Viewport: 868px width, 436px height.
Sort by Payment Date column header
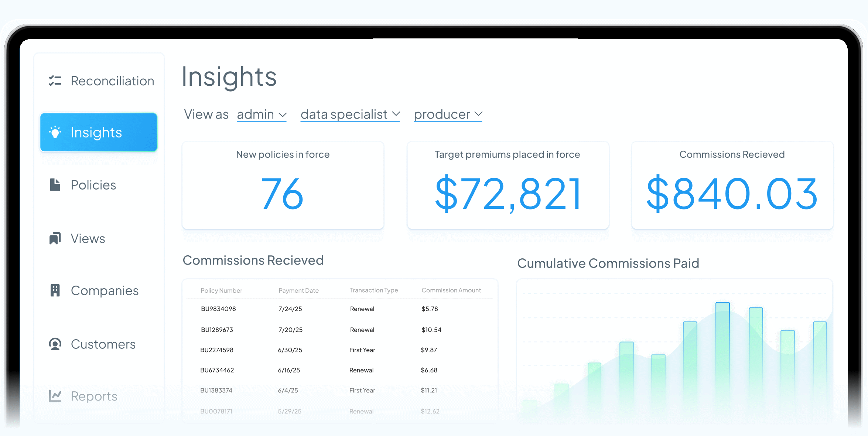298,290
